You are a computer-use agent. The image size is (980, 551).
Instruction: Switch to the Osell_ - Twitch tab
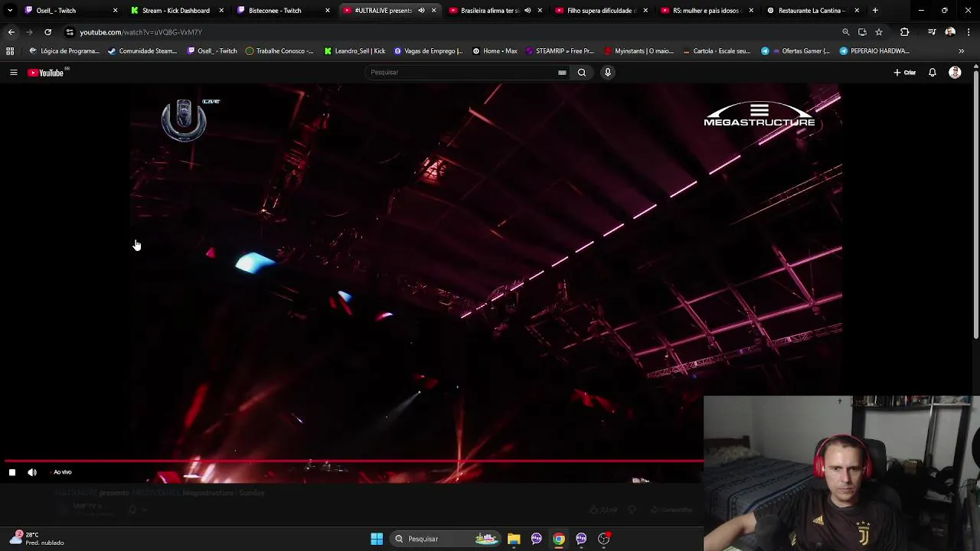71,11
